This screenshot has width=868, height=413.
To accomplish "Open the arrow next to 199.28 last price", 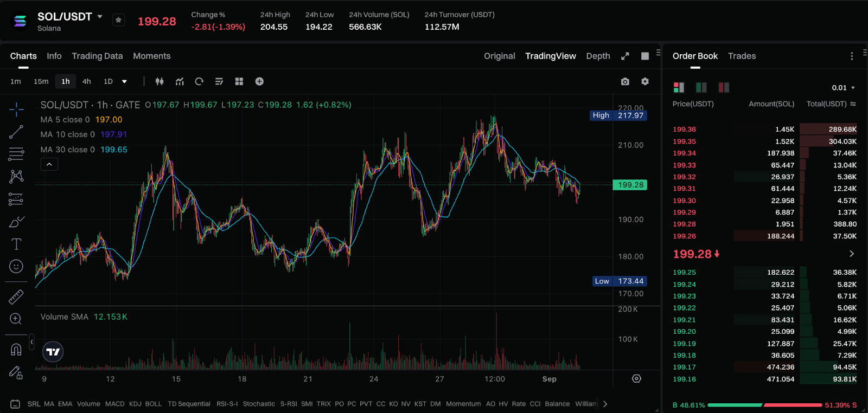I will point(852,254).
